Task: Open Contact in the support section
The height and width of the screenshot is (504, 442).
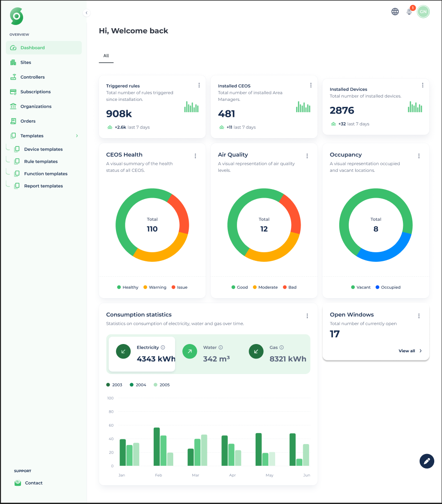Action: (35, 483)
